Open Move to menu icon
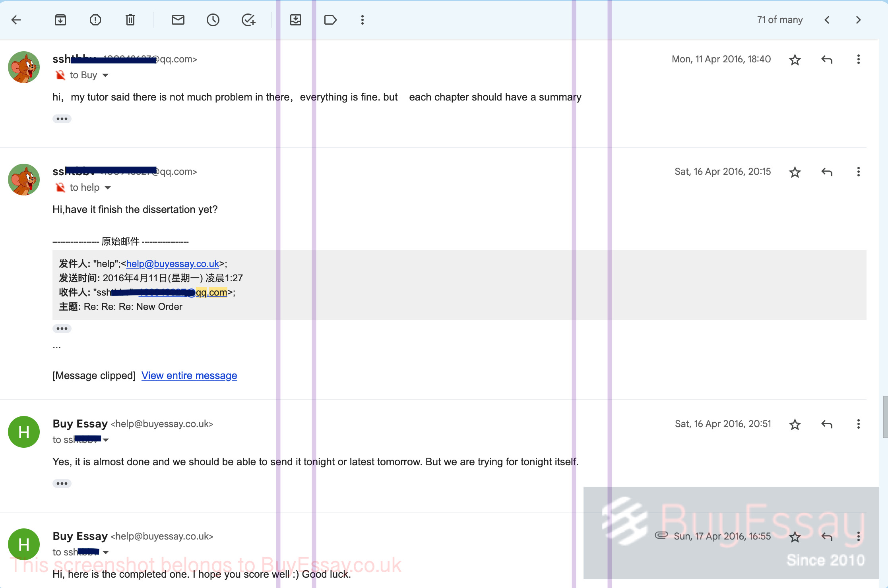This screenshot has width=888, height=588. (296, 20)
